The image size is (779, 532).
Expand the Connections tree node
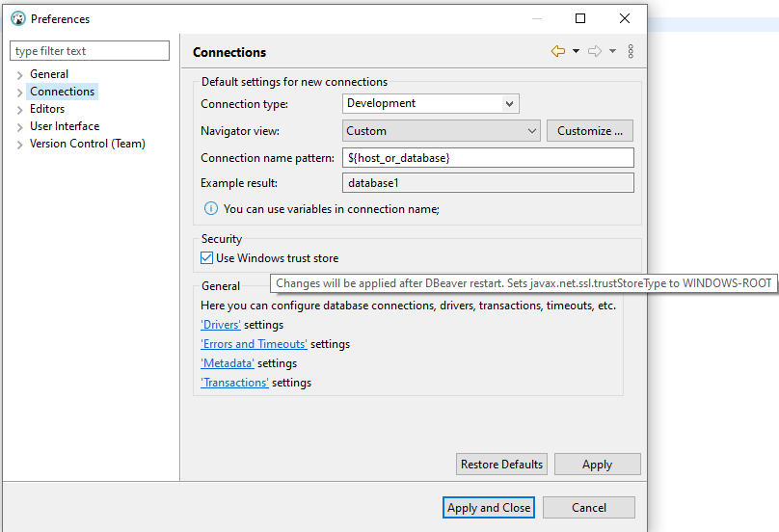pyautogui.click(x=20, y=93)
